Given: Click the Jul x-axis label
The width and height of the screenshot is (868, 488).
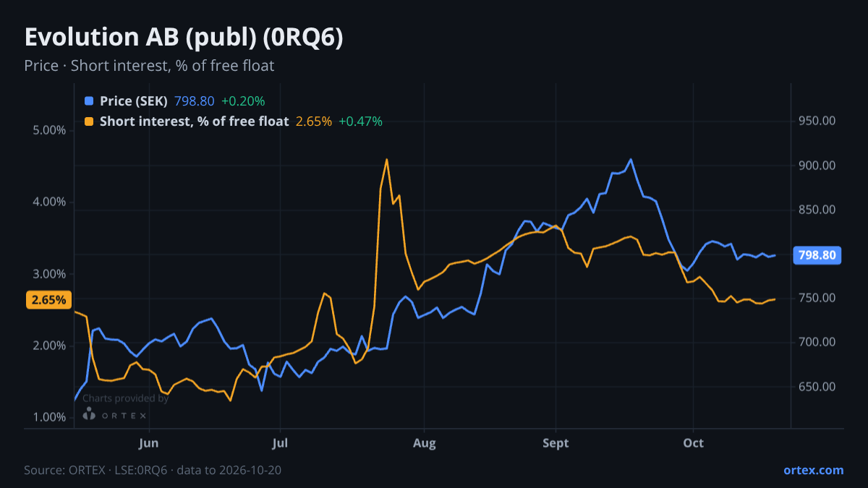Looking at the screenshot, I should pyautogui.click(x=280, y=442).
